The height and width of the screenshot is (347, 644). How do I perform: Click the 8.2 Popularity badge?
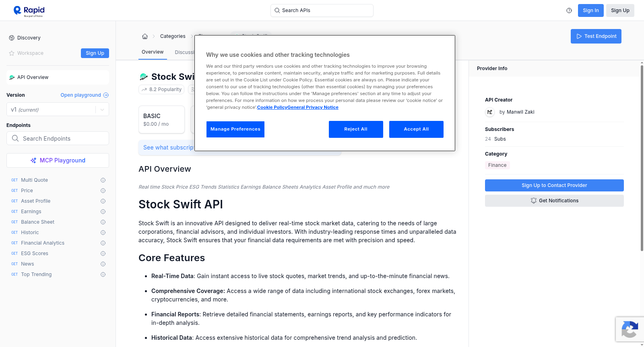[x=161, y=89]
